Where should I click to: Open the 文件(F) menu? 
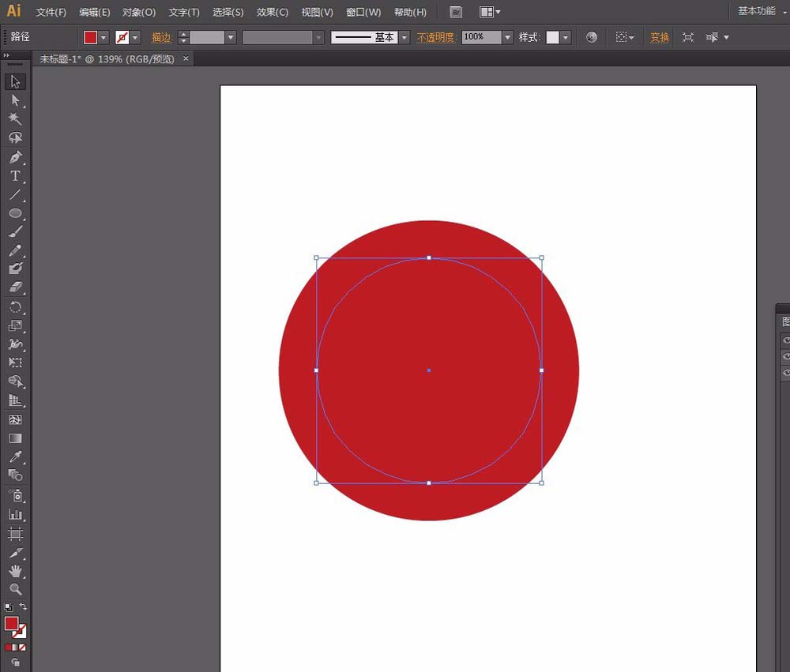click(51, 12)
